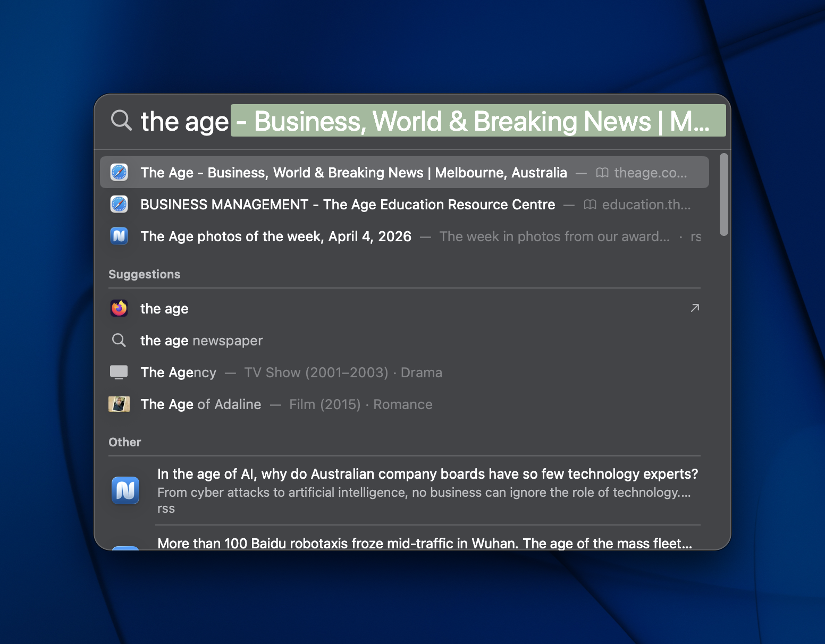The image size is (825, 644).
Task: Click The Age of Adaline movie thumbnail
Action: [119, 404]
